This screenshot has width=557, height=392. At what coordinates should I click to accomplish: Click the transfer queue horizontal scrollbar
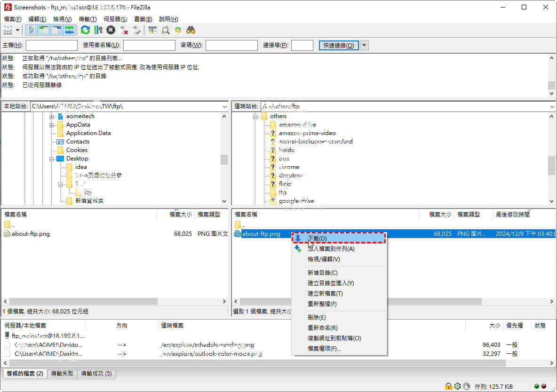point(257,363)
